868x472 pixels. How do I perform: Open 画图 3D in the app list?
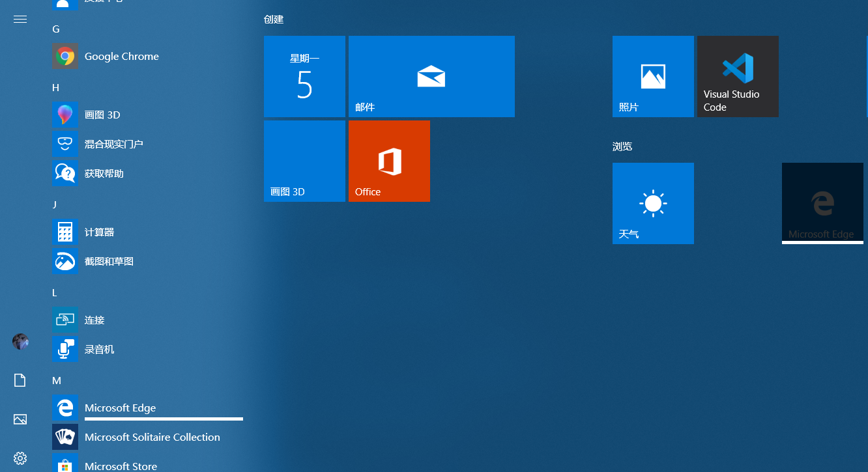pyautogui.click(x=148, y=115)
